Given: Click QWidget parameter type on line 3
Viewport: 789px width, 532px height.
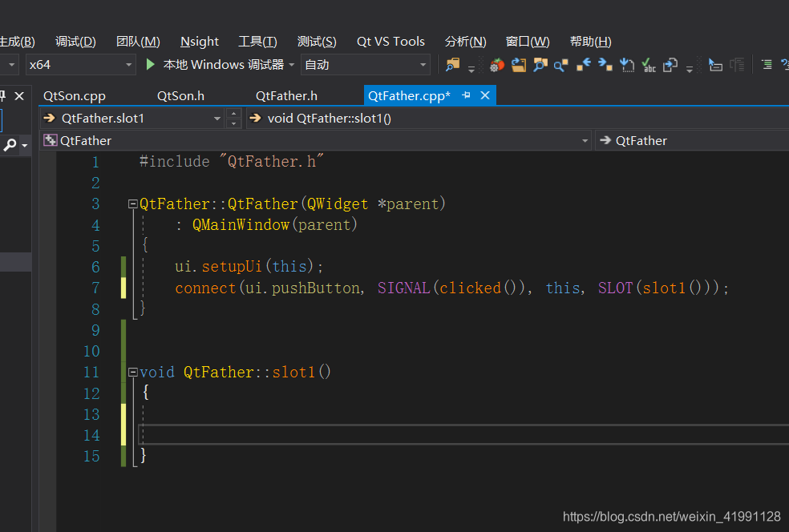Looking at the screenshot, I should pos(338,204).
